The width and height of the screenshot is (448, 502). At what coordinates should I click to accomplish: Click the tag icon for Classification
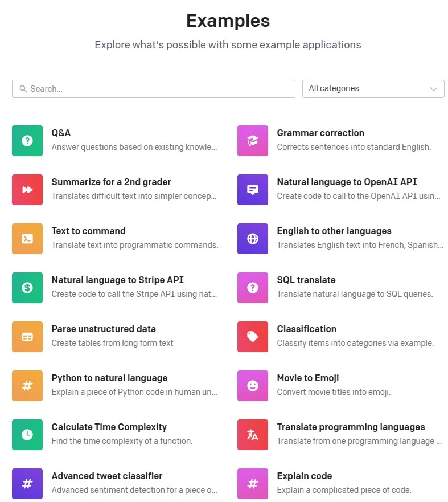click(x=253, y=337)
